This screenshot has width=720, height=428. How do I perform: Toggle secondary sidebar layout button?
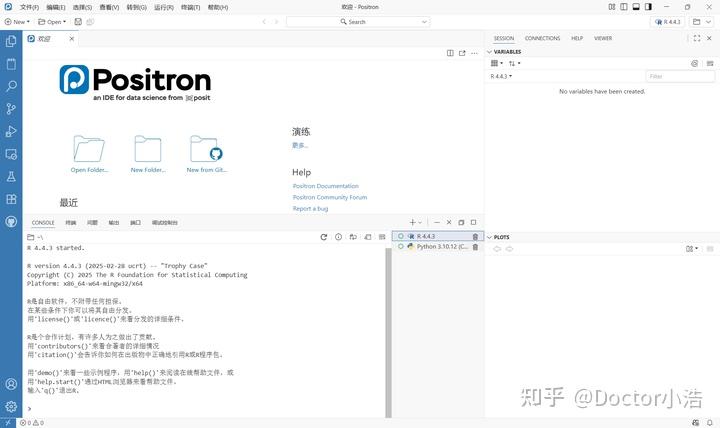coord(648,7)
